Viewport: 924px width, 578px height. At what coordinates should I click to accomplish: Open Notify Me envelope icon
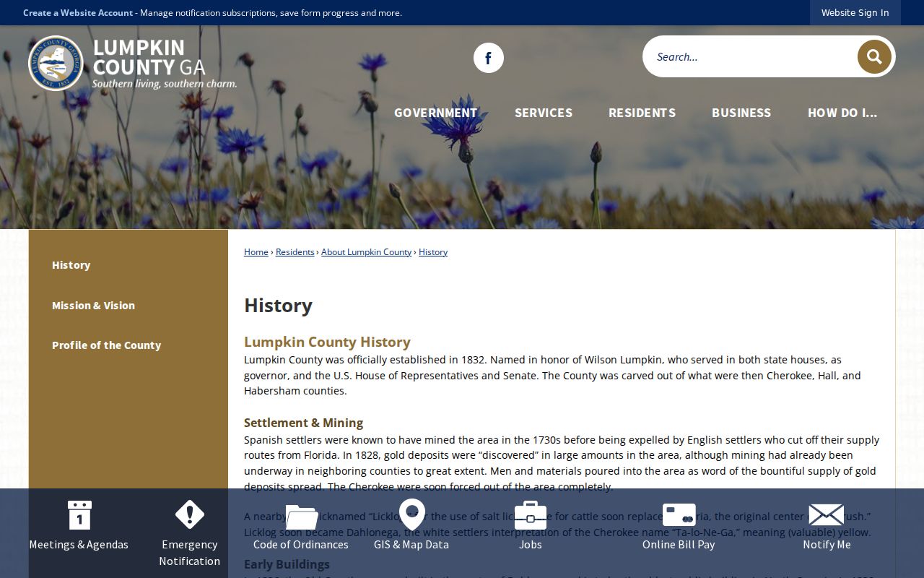click(827, 515)
